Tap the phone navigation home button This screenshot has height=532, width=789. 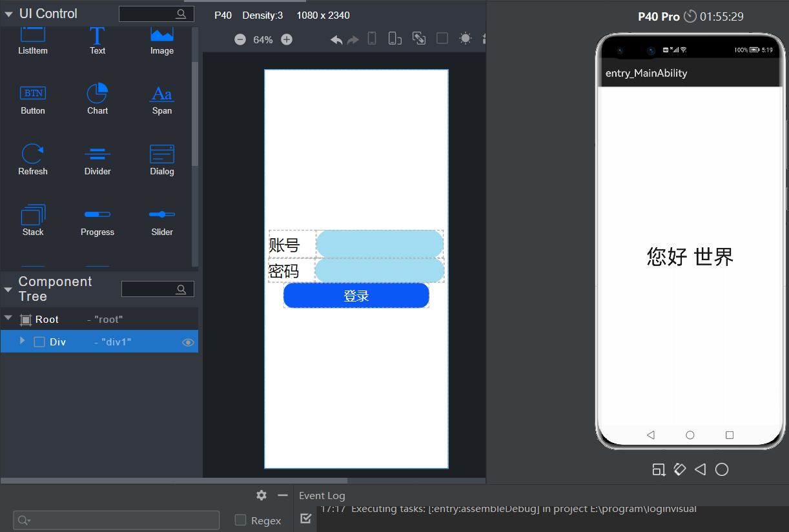[690, 435]
